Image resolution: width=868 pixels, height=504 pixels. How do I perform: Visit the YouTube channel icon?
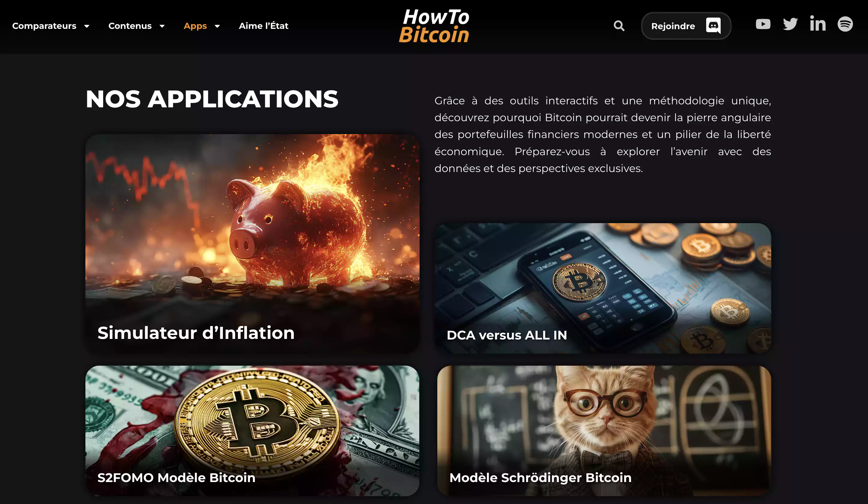tap(763, 24)
